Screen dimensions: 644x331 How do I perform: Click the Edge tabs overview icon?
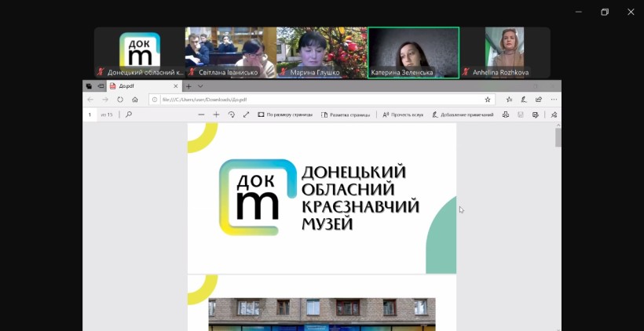[89, 86]
